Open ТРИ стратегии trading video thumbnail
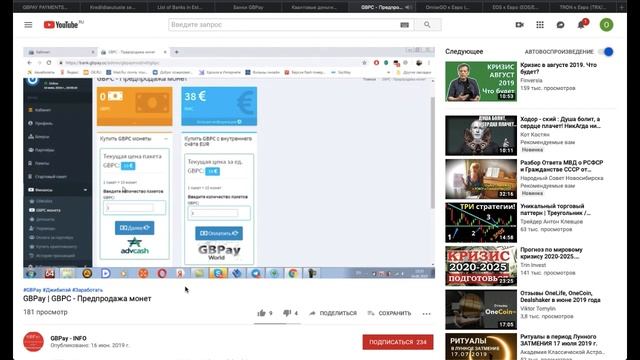The height and width of the screenshot is (360, 640). [481, 222]
